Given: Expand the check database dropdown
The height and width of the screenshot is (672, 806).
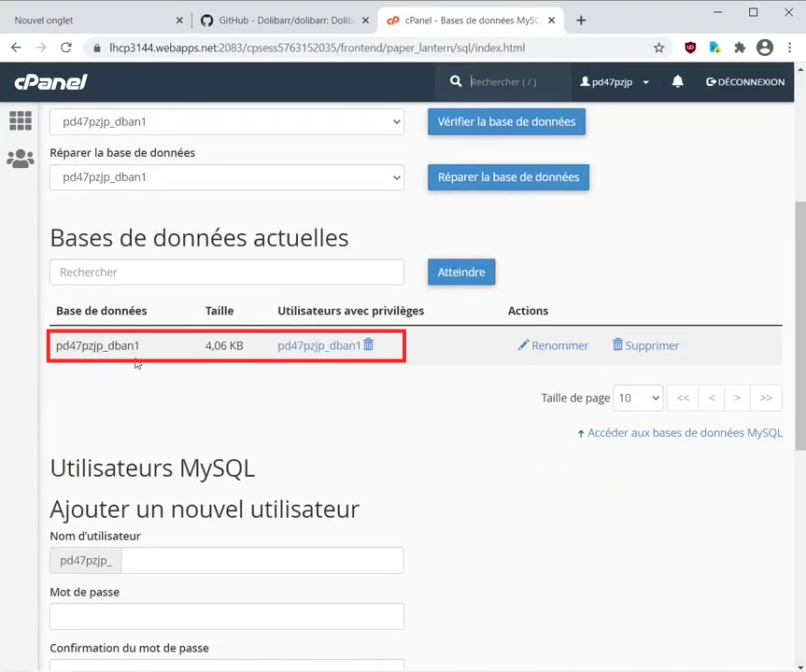Looking at the screenshot, I should point(226,121).
